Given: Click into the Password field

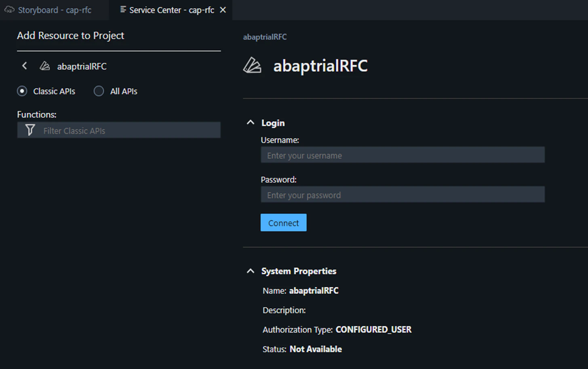Looking at the screenshot, I should click(403, 195).
